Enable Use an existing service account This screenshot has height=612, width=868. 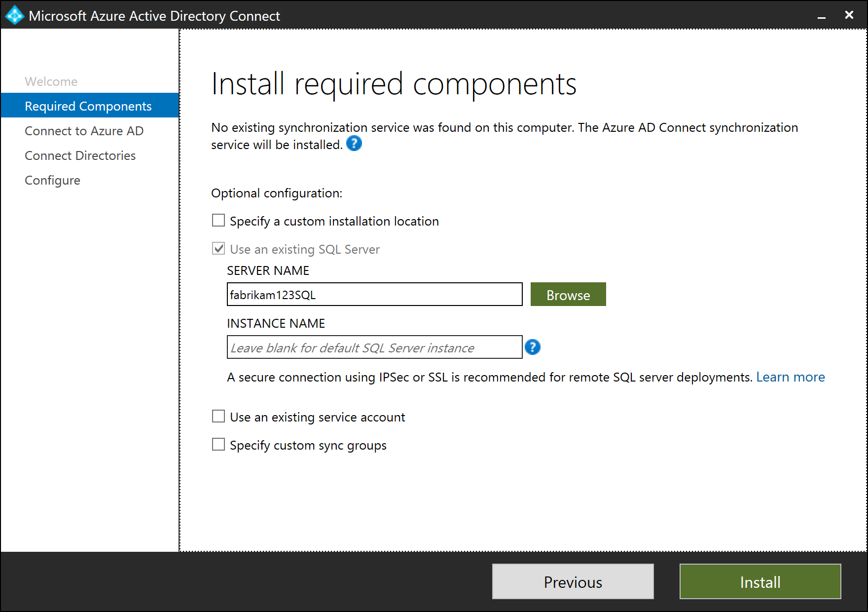(x=218, y=416)
